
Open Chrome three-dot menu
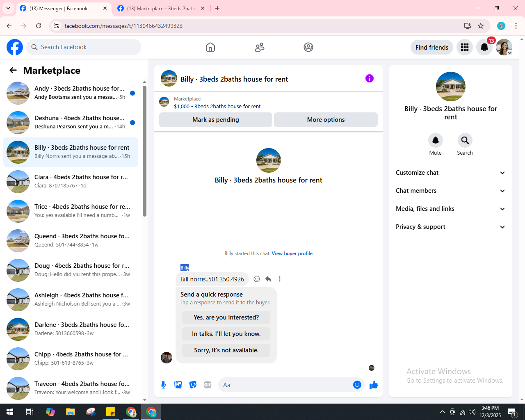click(516, 26)
